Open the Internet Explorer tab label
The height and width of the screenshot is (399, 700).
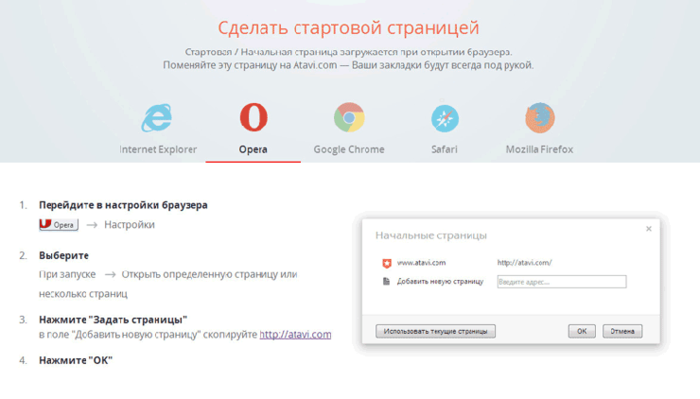[158, 150]
